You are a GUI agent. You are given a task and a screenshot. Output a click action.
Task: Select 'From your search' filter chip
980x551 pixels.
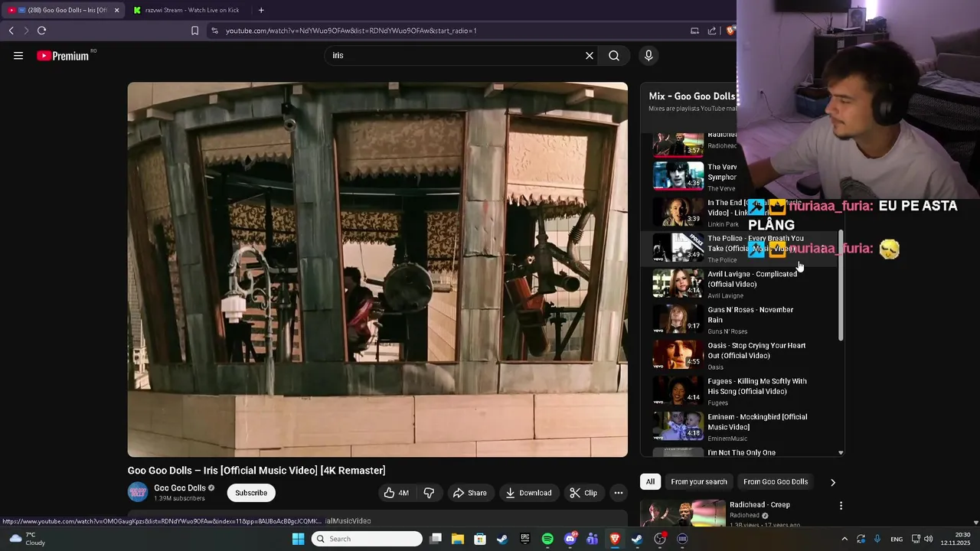699,481
